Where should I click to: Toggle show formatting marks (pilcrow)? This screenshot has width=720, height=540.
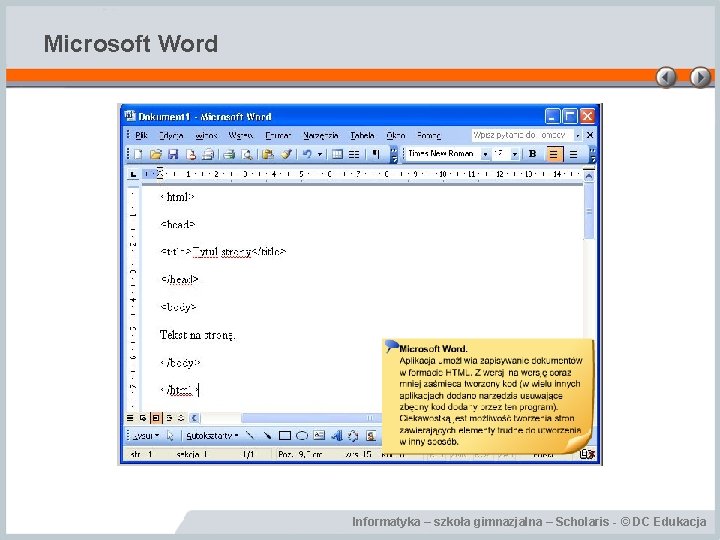click(376, 154)
